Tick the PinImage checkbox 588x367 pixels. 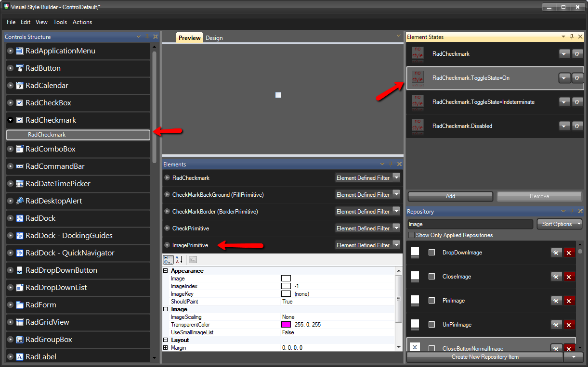(x=432, y=301)
